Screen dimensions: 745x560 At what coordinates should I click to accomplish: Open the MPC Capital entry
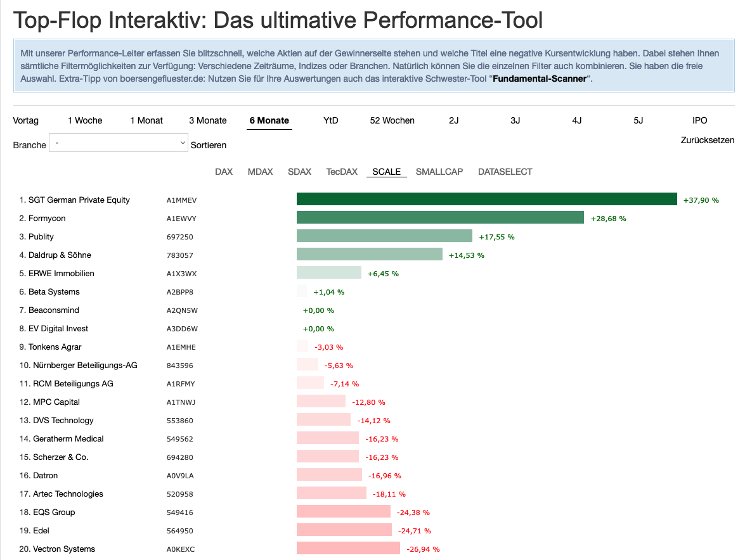point(56,402)
